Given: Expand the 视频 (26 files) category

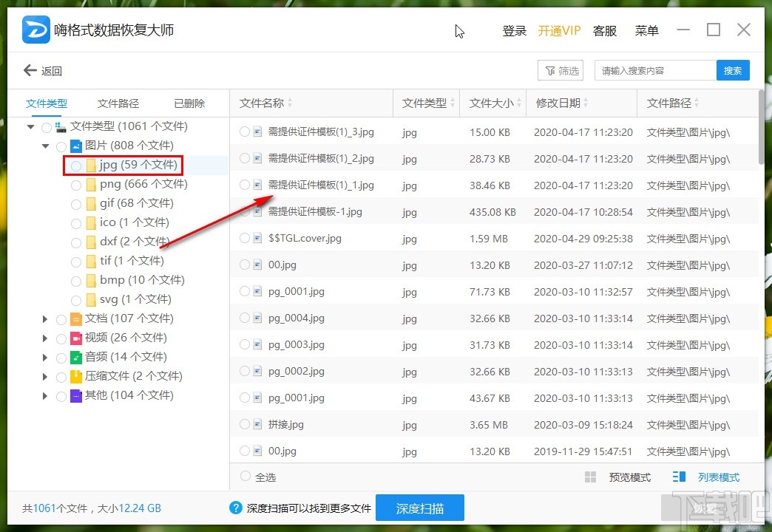Looking at the screenshot, I should coord(45,338).
